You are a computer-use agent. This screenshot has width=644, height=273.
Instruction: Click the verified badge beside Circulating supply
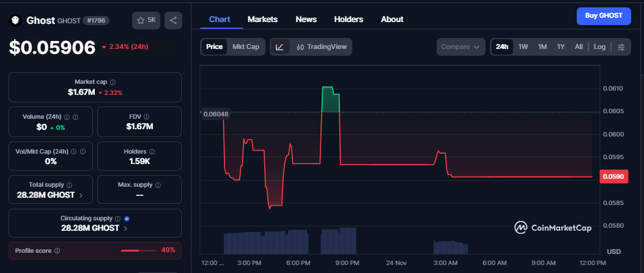click(127, 219)
